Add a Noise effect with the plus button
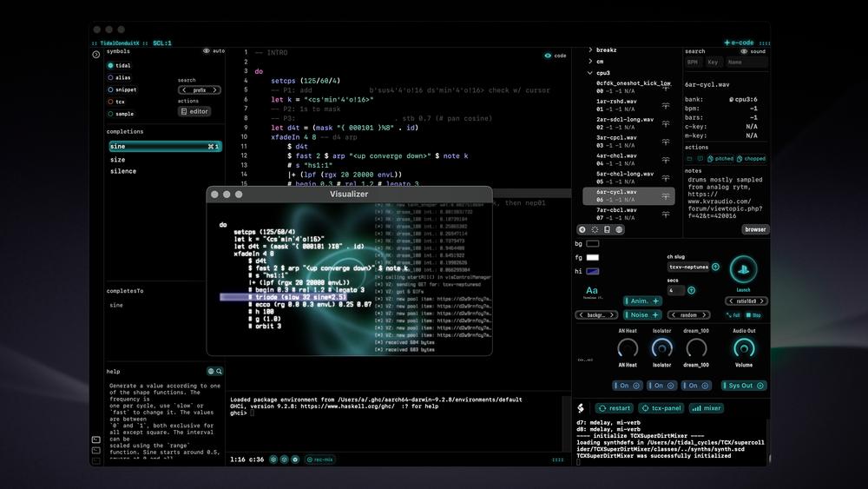Viewport: 868px width, 489px height. [x=655, y=315]
